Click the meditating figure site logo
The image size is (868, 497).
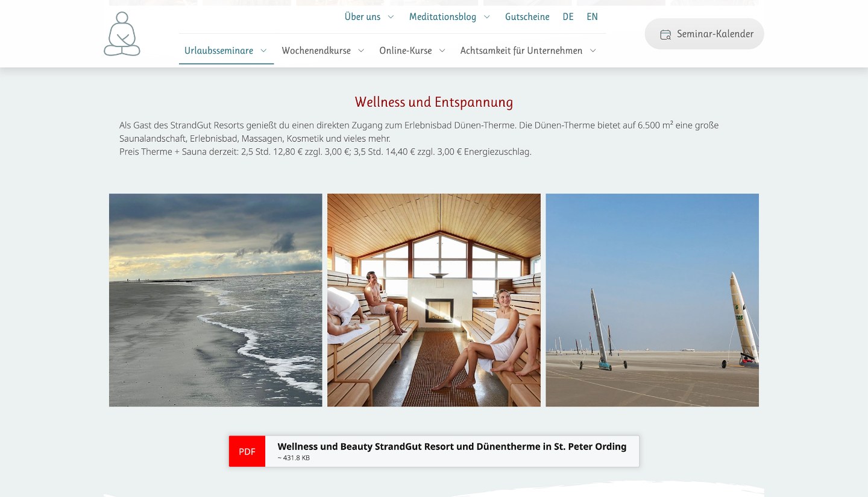click(122, 34)
